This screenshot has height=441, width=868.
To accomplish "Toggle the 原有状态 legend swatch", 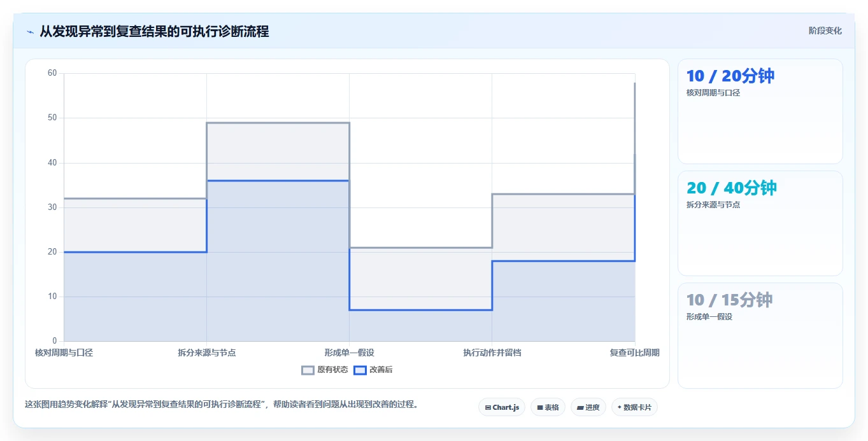I will pos(308,370).
